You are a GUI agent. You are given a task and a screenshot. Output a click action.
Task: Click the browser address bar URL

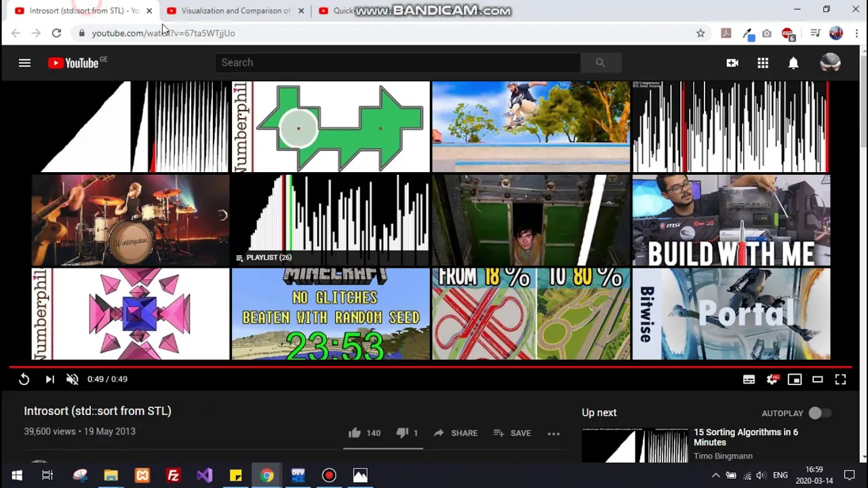pos(163,33)
